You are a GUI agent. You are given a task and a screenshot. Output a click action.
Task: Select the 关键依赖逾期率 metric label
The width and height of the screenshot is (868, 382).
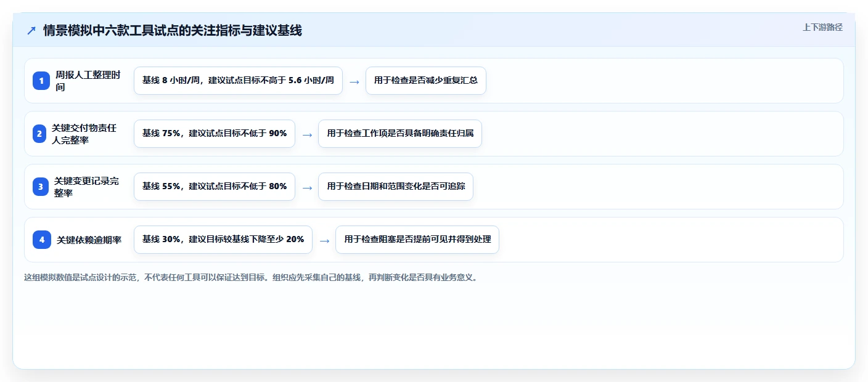tap(89, 240)
